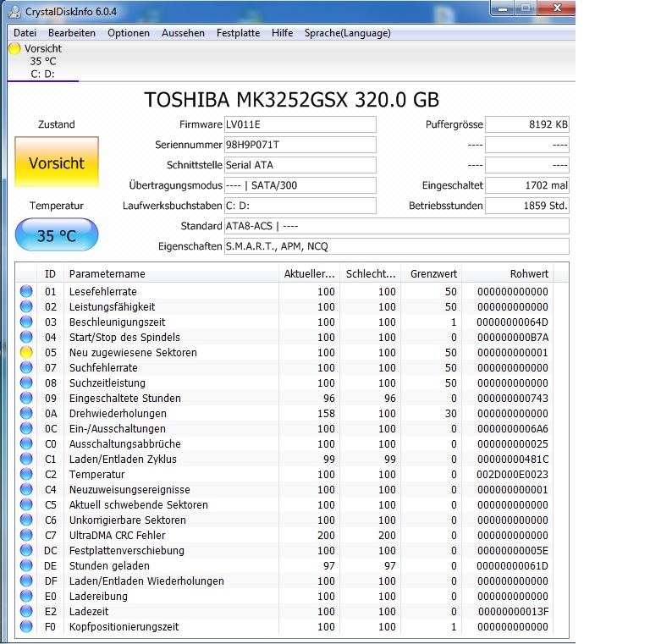Click status circle for Ein-/Ausschaltungen row
This screenshot has height=644, width=650.
(26, 428)
